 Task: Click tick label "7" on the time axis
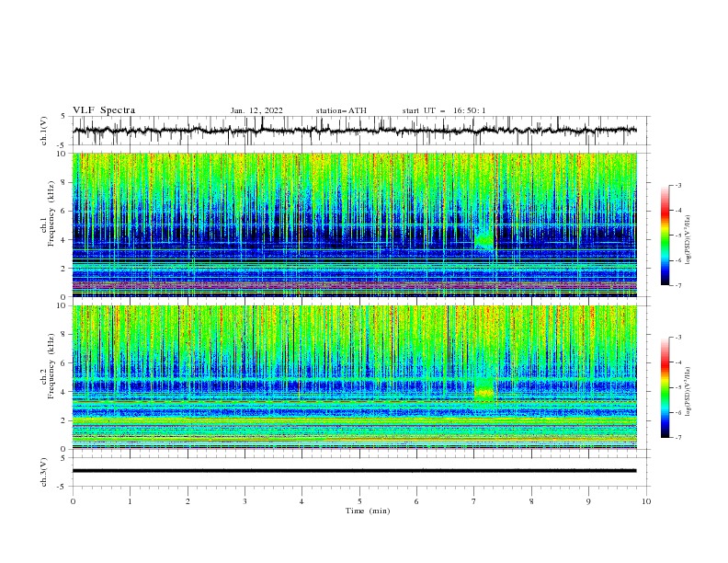click(x=473, y=501)
